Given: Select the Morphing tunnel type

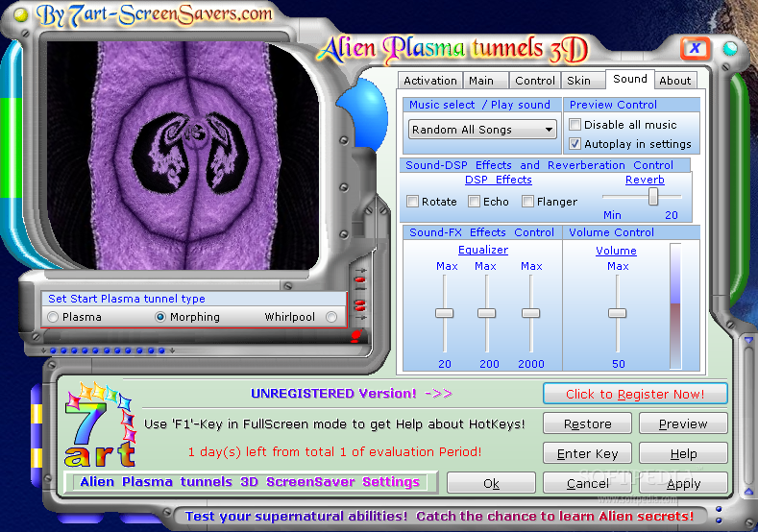Looking at the screenshot, I should pos(160,317).
